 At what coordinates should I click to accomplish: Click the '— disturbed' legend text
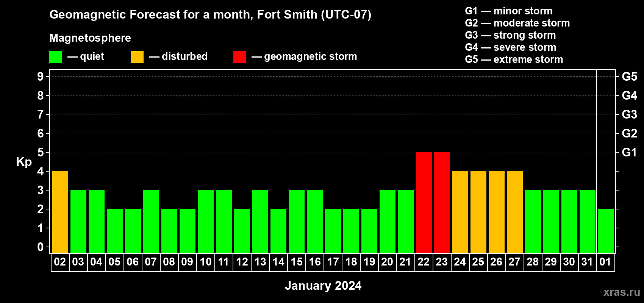click(x=178, y=57)
